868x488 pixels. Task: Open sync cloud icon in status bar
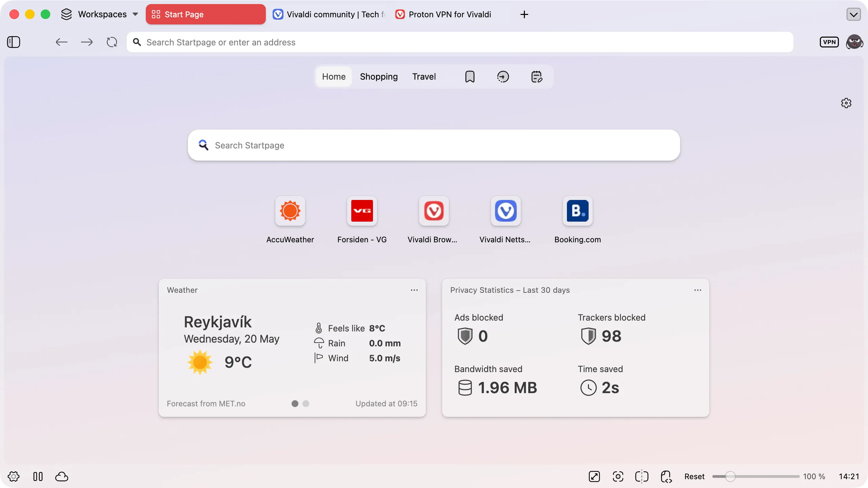62,476
